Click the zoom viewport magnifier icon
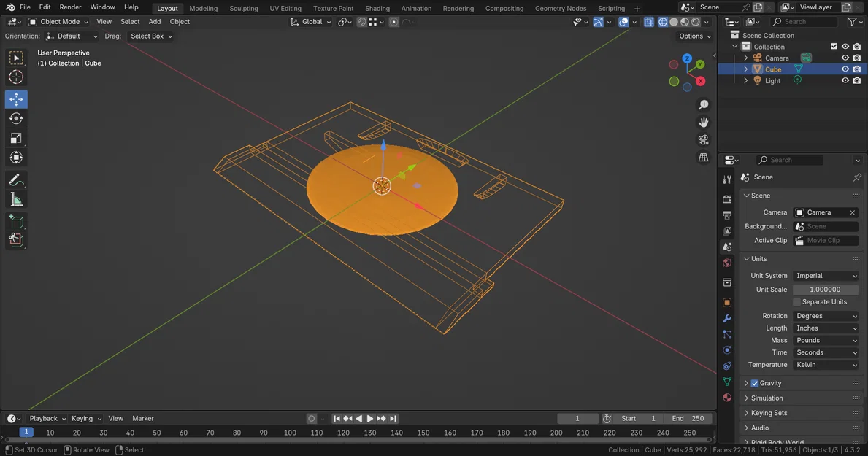Screen dimensions: 868x456 point(704,104)
